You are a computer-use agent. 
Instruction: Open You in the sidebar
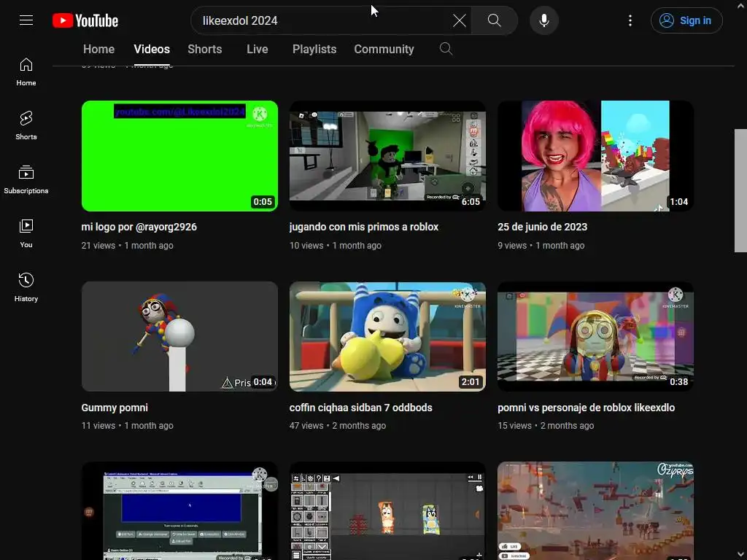pos(26,233)
